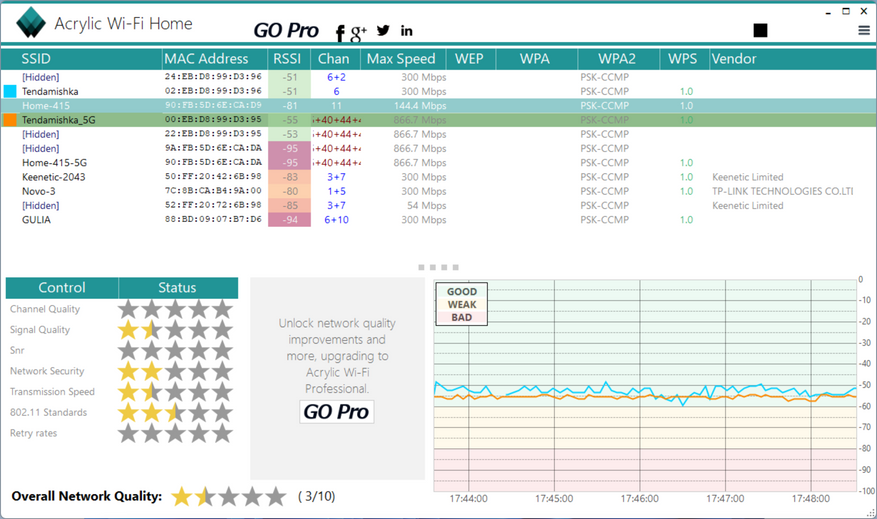Sort by Chan column header

coord(336,59)
